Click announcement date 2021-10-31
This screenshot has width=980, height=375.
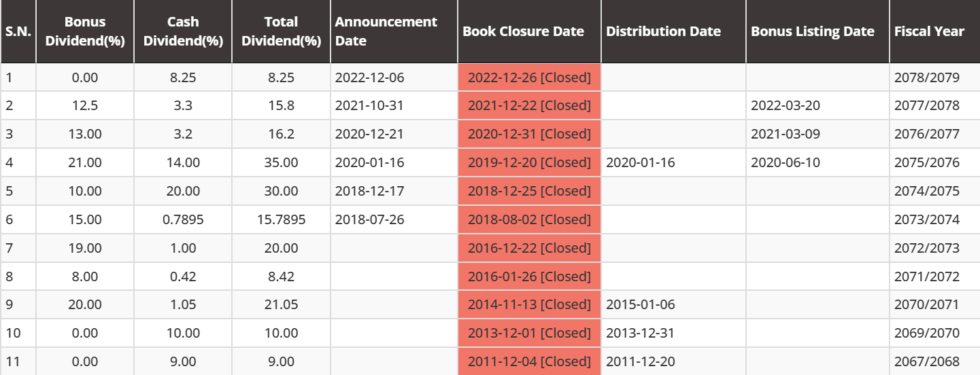tap(369, 105)
